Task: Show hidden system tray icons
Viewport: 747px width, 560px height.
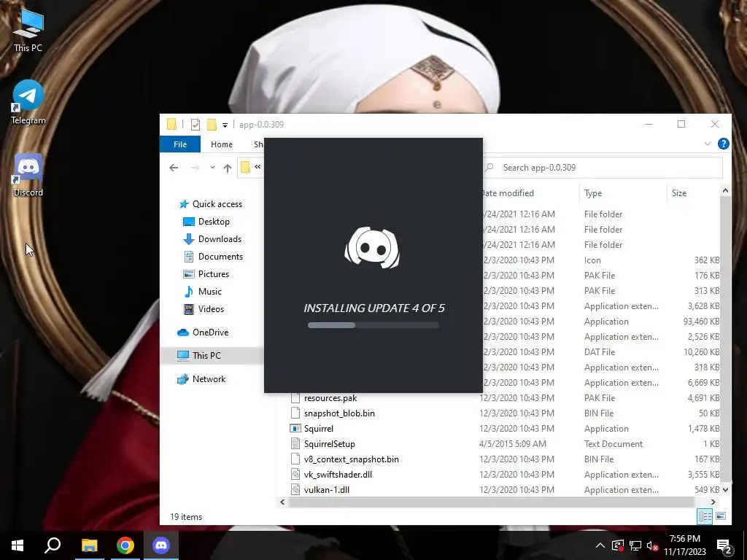Action: [600, 545]
